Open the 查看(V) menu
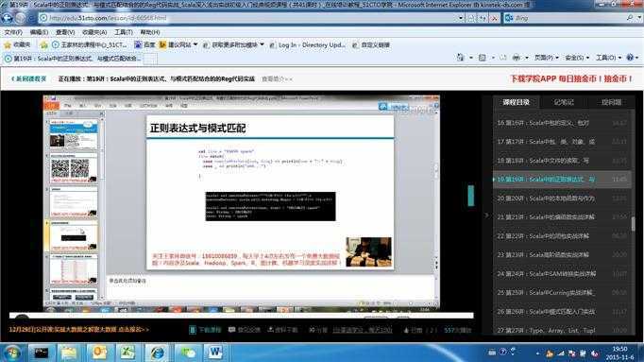Screen dimensions: 644x362 65,32
